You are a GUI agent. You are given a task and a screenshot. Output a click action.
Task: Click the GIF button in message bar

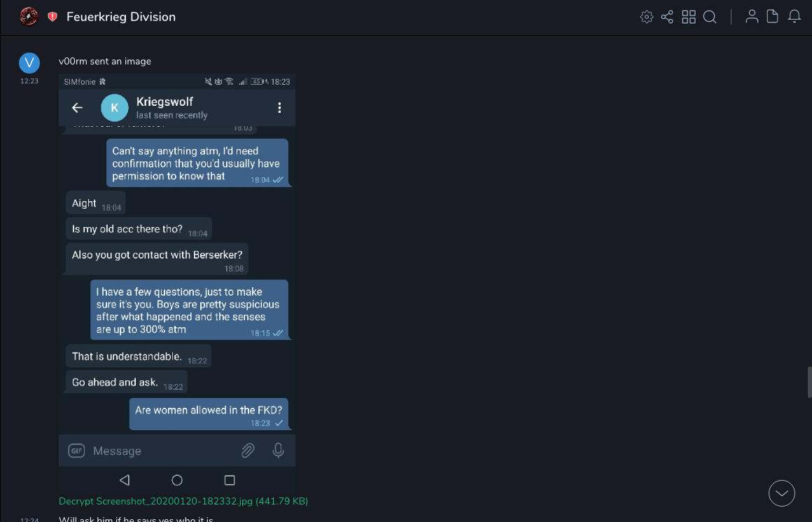[x=76, y=451]
